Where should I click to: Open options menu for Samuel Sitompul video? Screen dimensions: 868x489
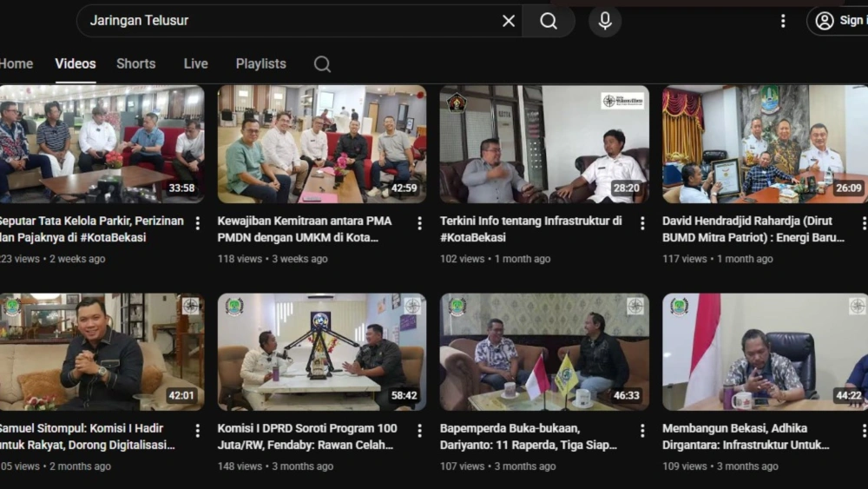(198, 431)
